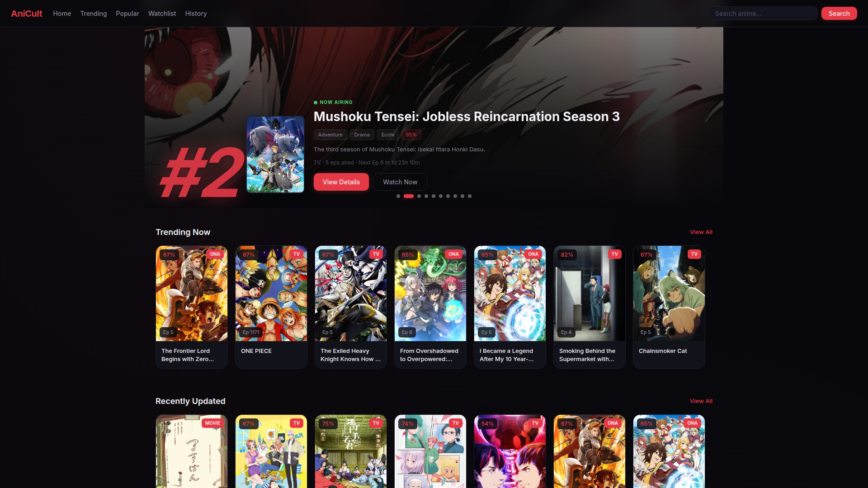This screenshot has height=488, width=868.
Task: Click ONA badge on The Frontier Lord card
Action: [x=215, y=254]
